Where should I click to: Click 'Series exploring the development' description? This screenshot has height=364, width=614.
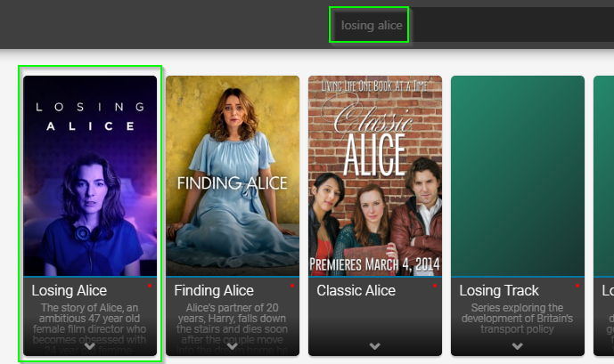517,319
